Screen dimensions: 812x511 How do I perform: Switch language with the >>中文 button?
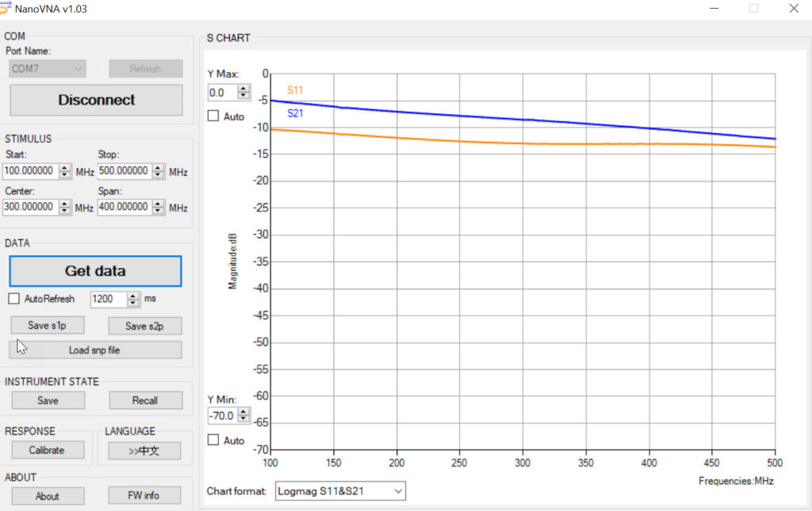point(144,451)
